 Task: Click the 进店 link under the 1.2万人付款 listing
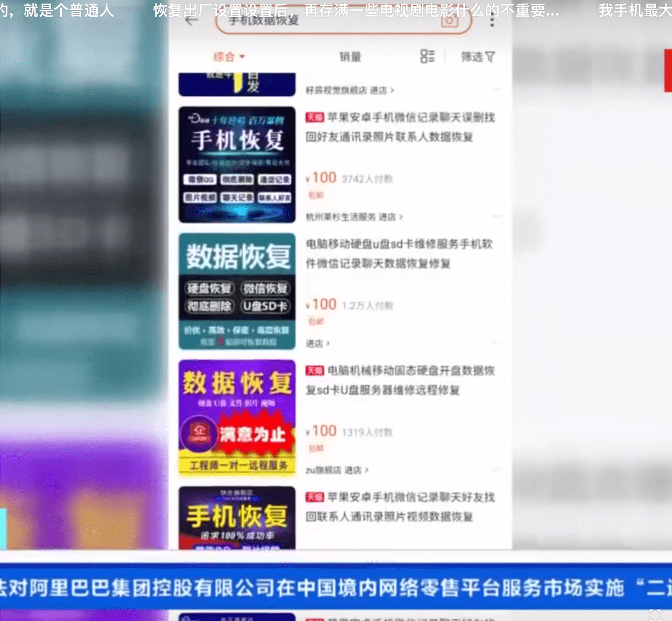318,343
